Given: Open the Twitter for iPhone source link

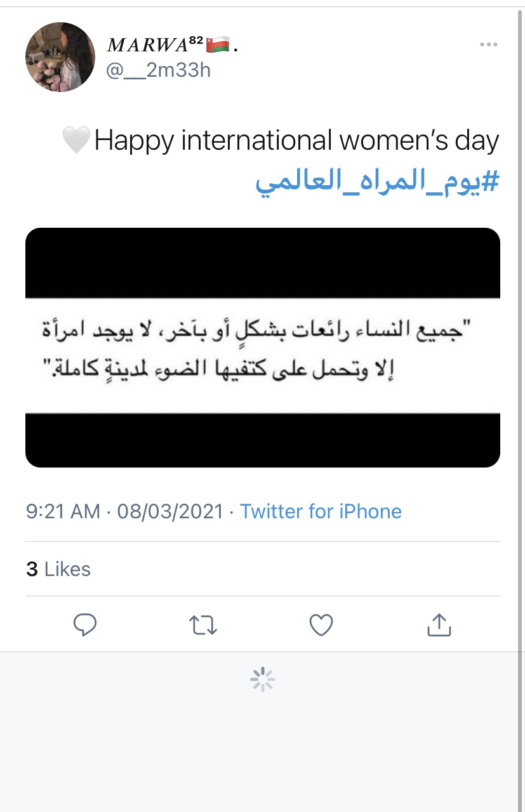Looking at the screenshot, I should [x=321, y=511].
